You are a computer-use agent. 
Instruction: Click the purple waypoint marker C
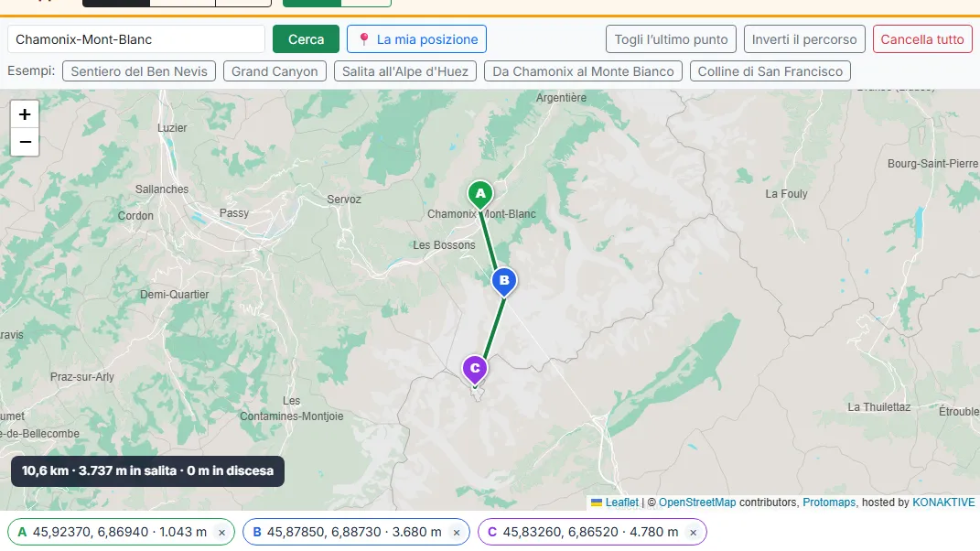[x=475, y=369]
